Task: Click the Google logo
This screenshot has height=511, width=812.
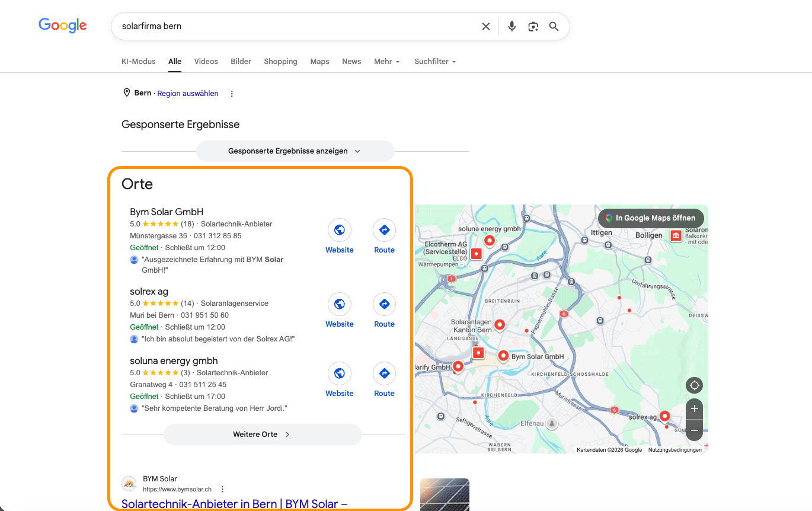Action: (63, 25)
